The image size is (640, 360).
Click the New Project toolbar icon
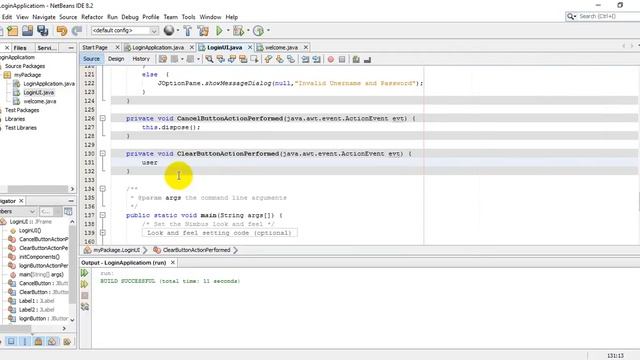(x=13, y=31)
